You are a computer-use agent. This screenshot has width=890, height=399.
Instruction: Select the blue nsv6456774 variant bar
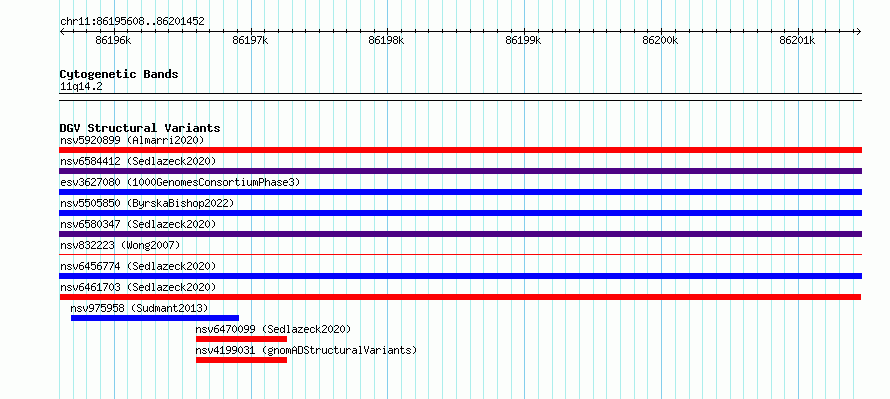pyautogui.click(x=460, y=276)
